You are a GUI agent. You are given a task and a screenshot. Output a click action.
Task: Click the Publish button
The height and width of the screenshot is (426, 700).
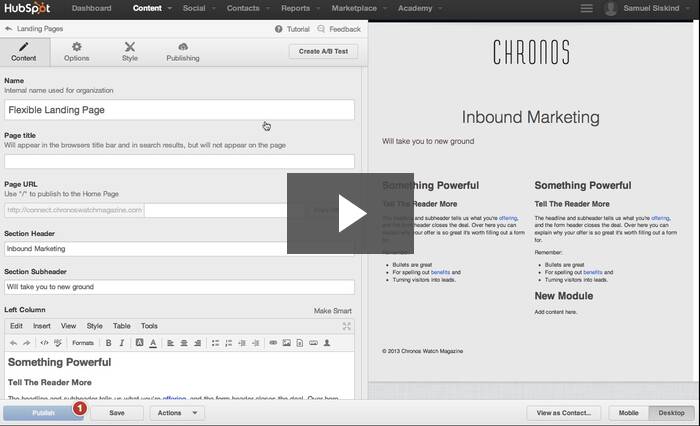[x=43, y=413]
